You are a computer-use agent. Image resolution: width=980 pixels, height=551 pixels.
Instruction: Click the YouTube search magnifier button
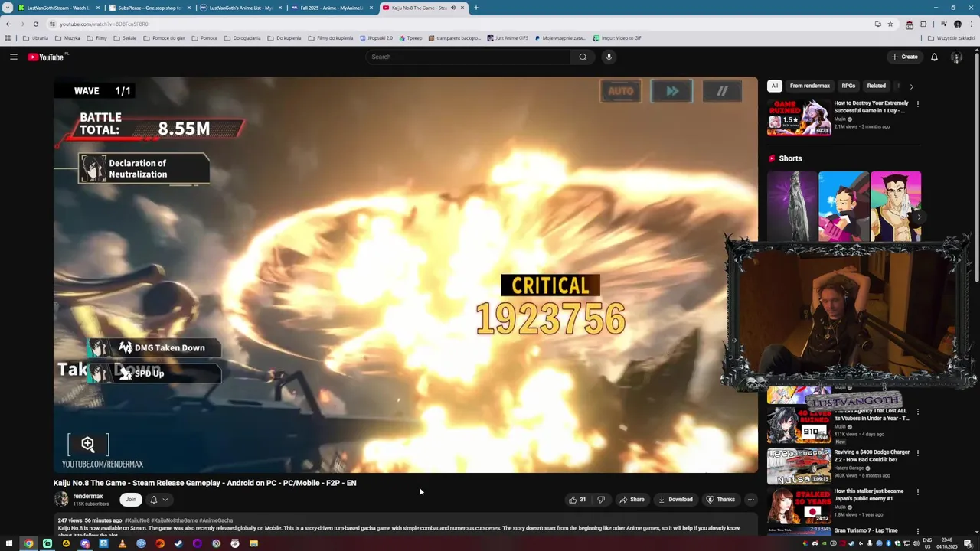point(583,57)
